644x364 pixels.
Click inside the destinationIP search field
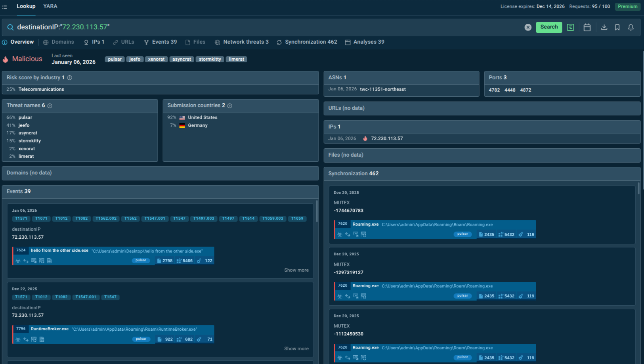pyautogui.click(x=79, y=27)
